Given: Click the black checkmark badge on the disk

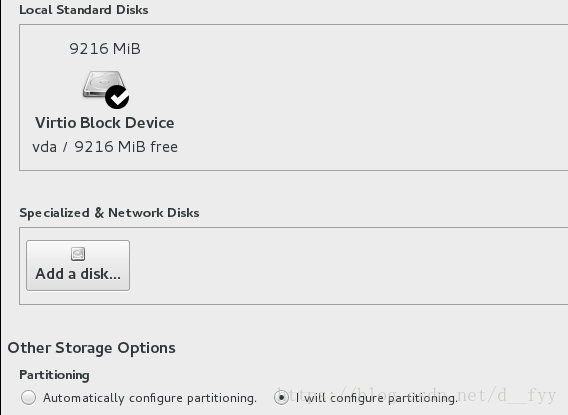Looking at the screenshot, I should point(117,97).
